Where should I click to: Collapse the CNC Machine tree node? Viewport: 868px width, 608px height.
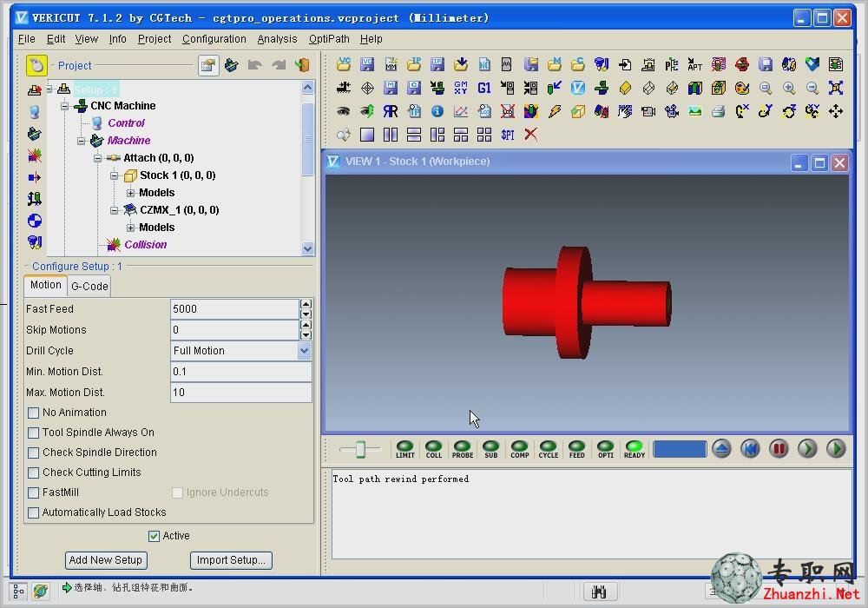click(65, 106)
